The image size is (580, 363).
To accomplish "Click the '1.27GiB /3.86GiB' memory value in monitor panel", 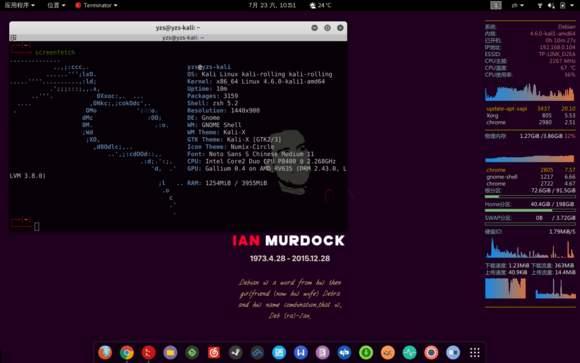I will click(x=542, y=136).
